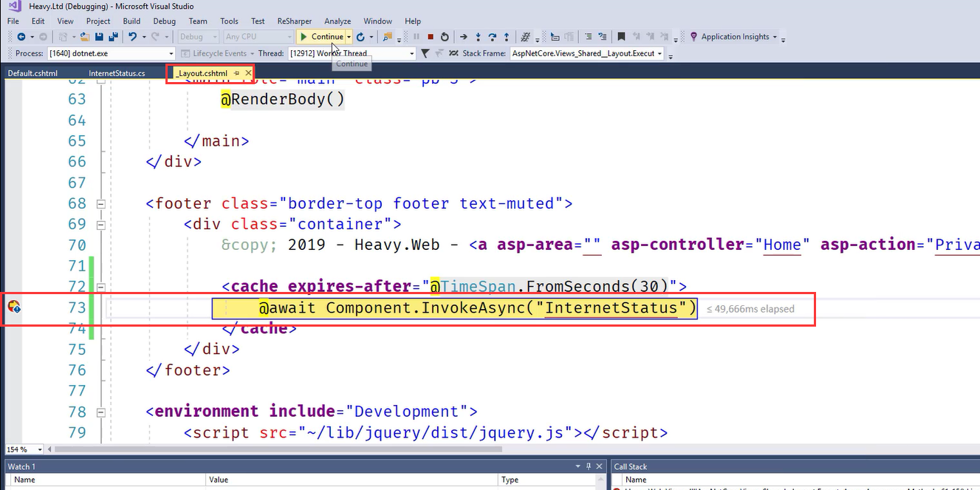The height and width of the screenshot is (490, 980).
Task: Click the Call Stack panel title
Action: point(631,466)
